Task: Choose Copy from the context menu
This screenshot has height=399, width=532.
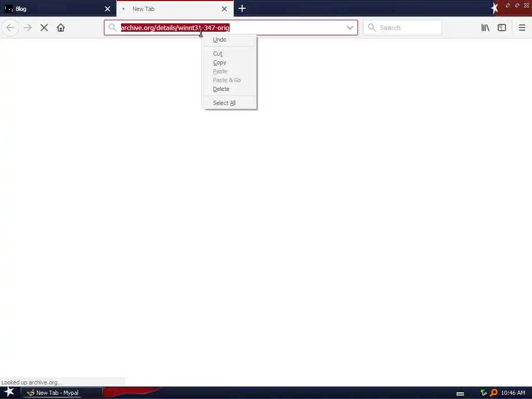Action: (x=229, y=62)
